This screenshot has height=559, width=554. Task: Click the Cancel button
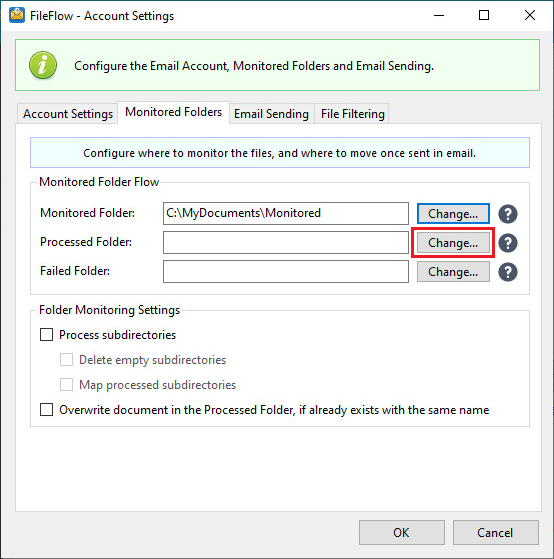pos(495,532)
